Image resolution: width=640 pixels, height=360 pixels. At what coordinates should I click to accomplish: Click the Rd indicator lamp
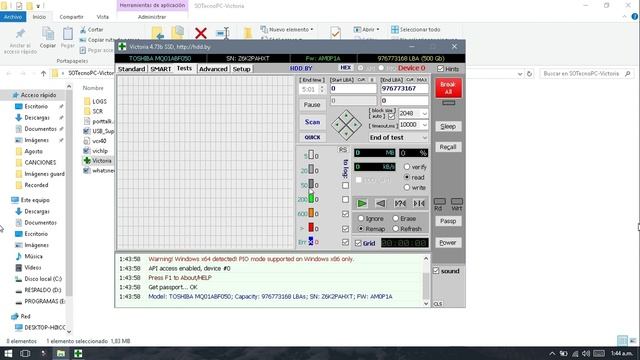point(439,201)
